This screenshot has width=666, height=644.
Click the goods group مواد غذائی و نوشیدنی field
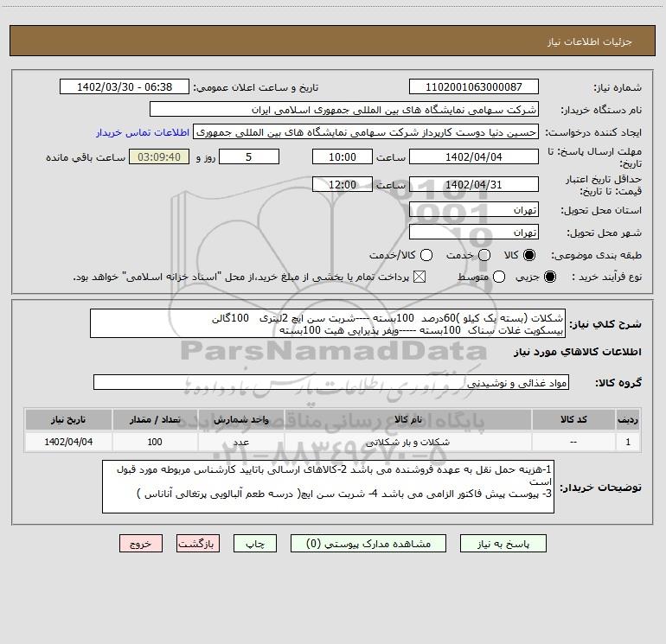(x=331, y=382)
